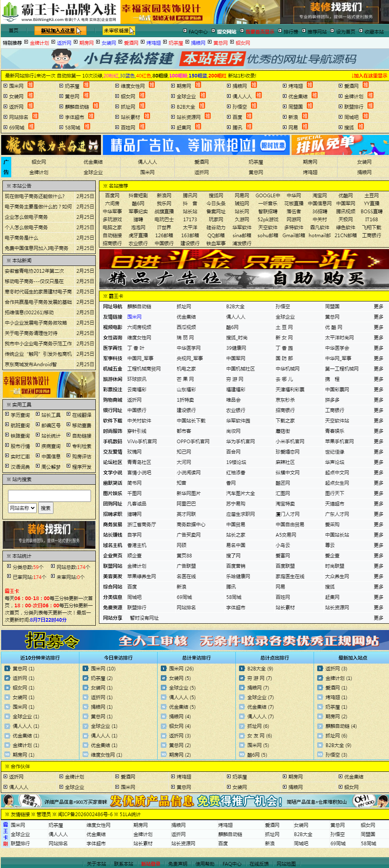
Task: Click the 搜索 button in 站内搜索
Action: 46,508
